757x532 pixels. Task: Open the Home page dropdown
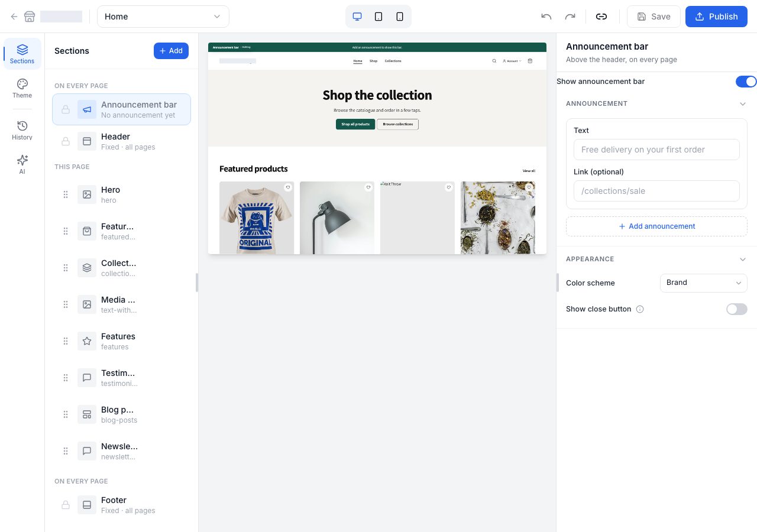(163, 17)
